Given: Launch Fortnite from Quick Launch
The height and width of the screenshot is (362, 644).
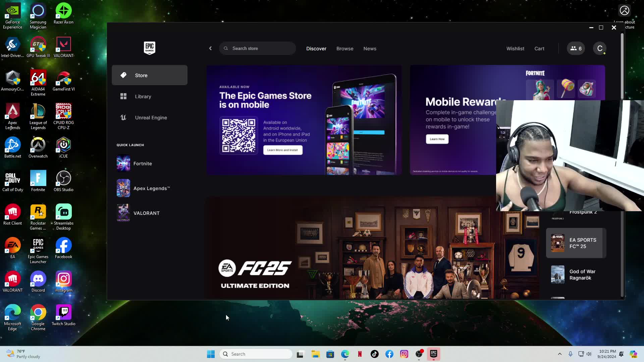Looking at the screenshot, I should click(x=150, y=164).
